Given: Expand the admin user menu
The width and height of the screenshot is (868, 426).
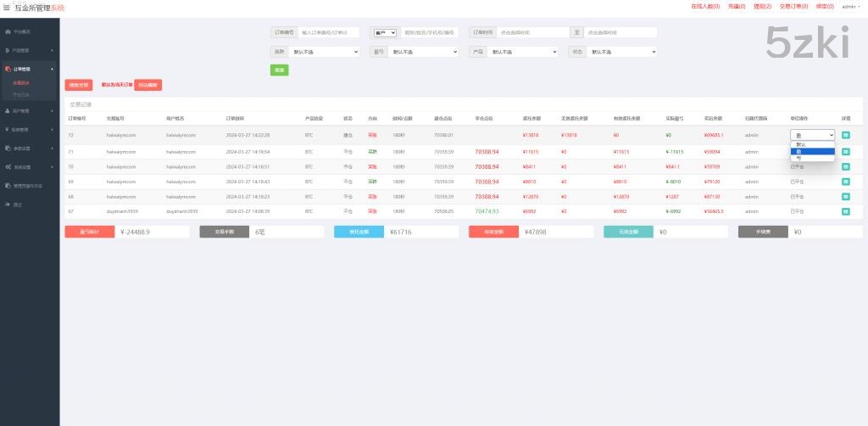Looking at the screenshot, I should [849, 7].
